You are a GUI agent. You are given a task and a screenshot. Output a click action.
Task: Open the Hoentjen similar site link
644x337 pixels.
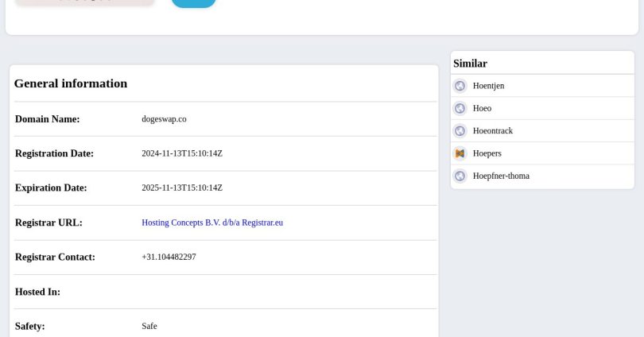[x=488, y=86]
